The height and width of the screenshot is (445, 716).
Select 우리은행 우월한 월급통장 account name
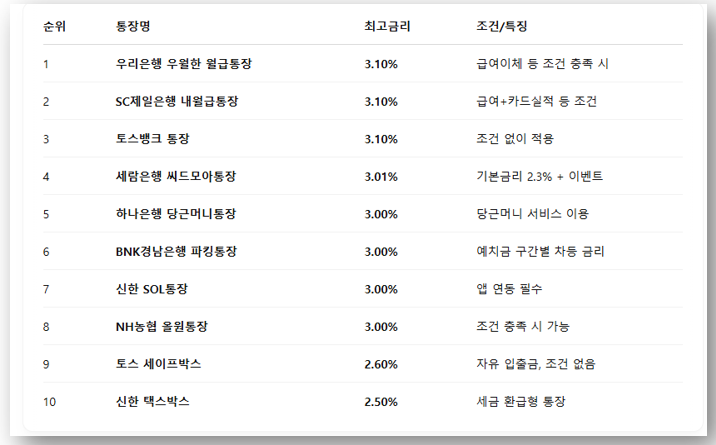(x=184, y=63)
